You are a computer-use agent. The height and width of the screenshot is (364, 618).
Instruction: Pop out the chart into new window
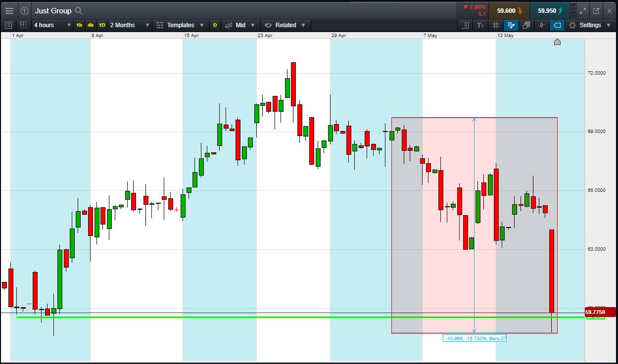[x=596, y=10]
